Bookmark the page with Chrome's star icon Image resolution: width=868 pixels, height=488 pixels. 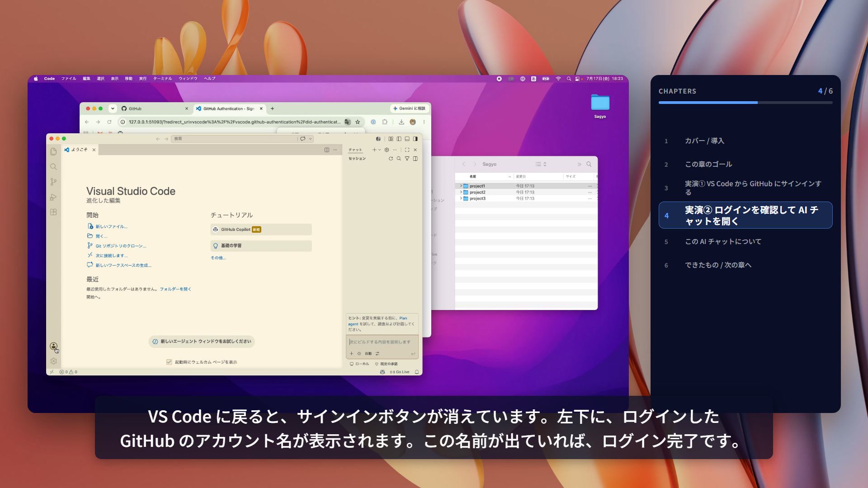pyautogui.click(x=358, y=122)
